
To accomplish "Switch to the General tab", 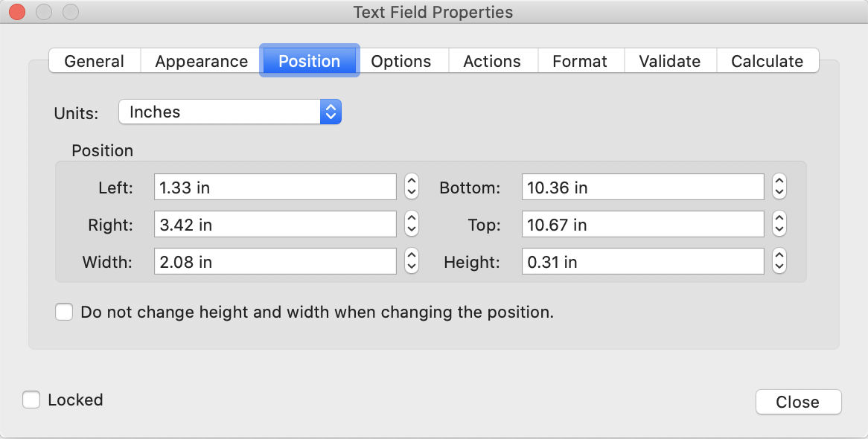I will coord(94,62).
